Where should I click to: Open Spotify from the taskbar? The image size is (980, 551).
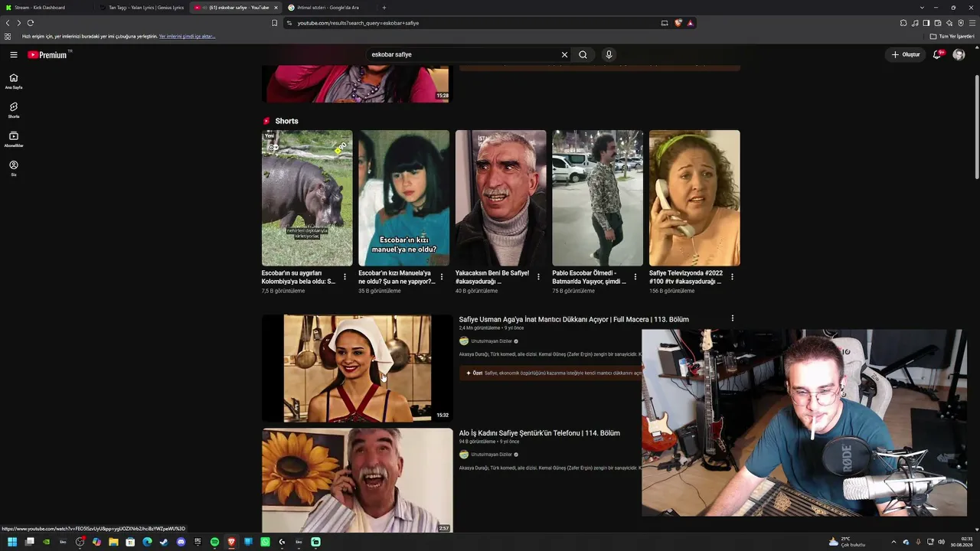(214, 542)
